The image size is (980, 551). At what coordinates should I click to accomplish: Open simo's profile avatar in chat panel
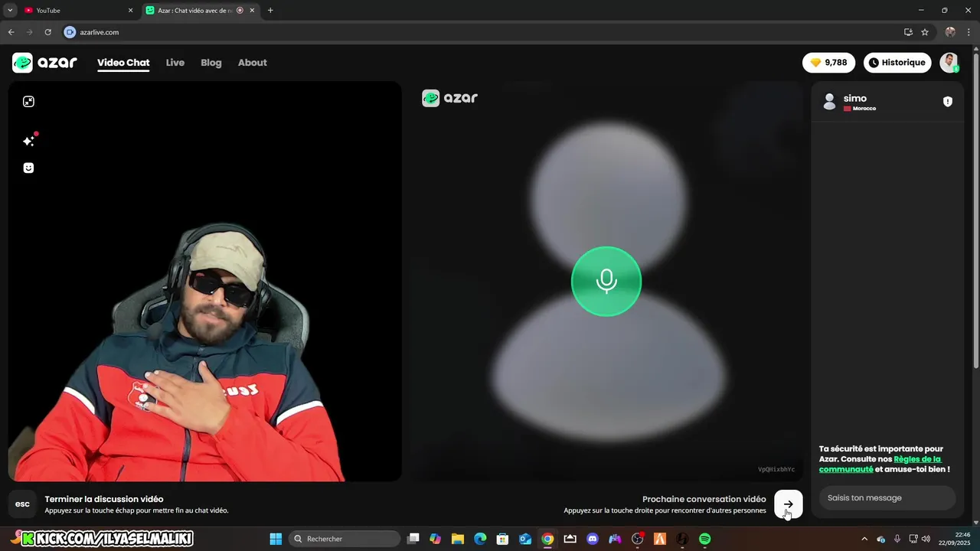(829, 102)
